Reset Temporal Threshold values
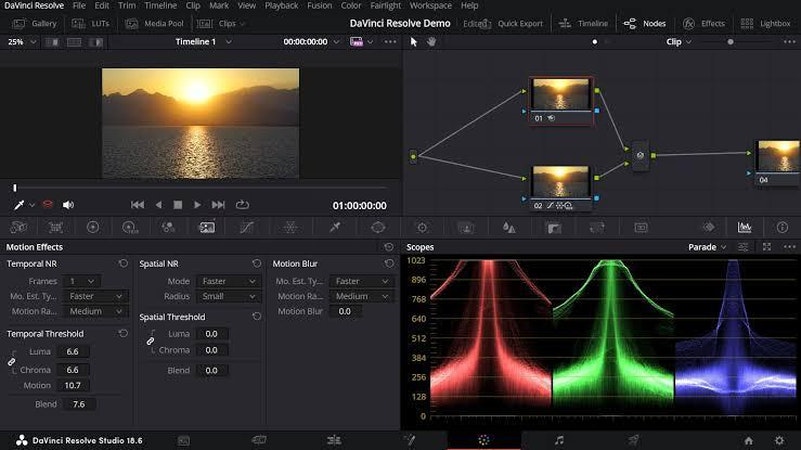 tap(123, 334)
